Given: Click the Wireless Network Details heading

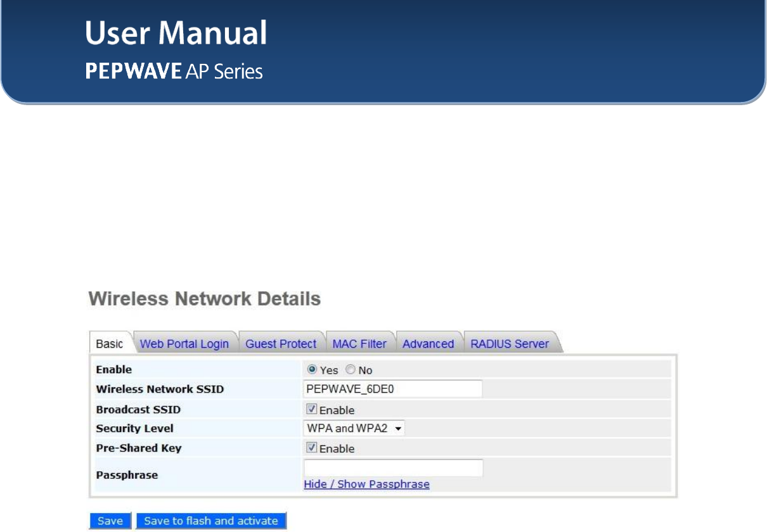Looking at the screenshot, I should point(205,299).
